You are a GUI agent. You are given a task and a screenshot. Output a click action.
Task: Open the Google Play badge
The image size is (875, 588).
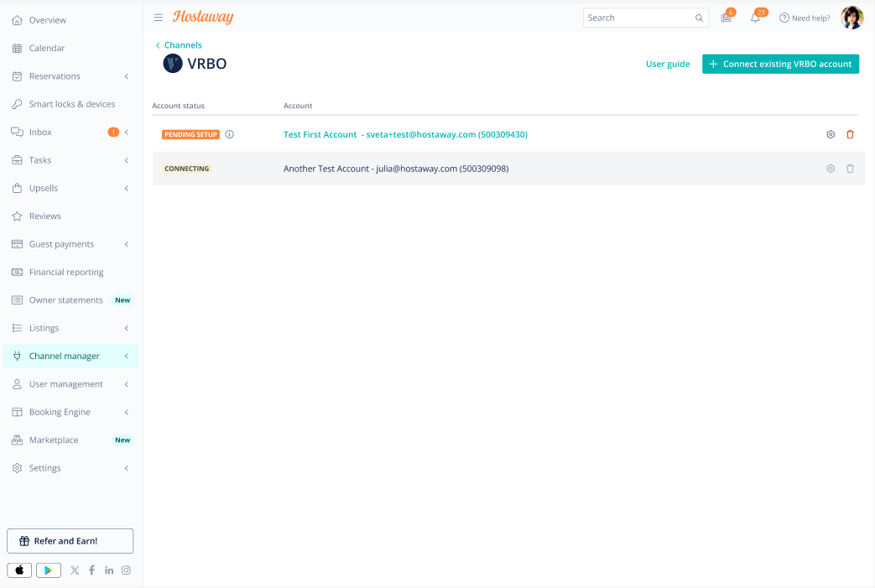(x=49, y=570)
